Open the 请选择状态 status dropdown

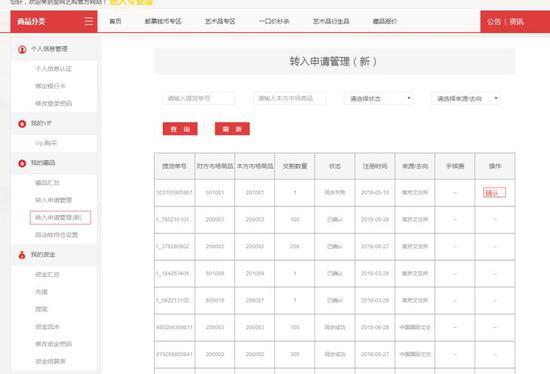coord(379,99)
